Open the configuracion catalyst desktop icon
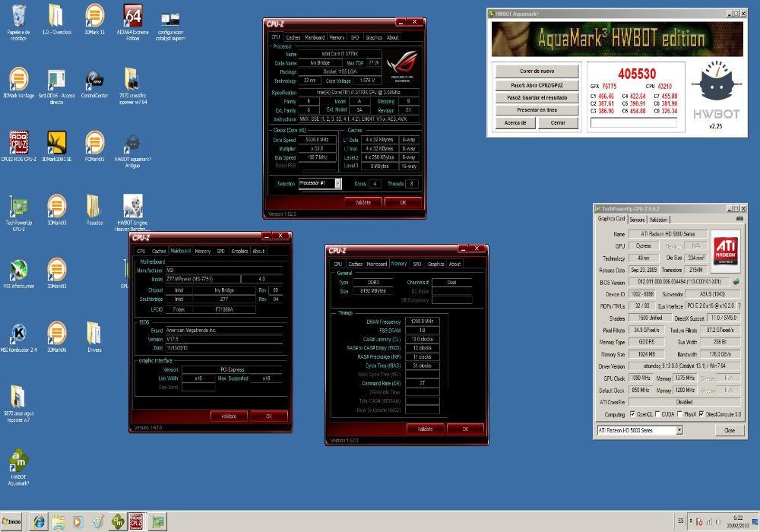760x532 pixels. [x=170, y=25]
